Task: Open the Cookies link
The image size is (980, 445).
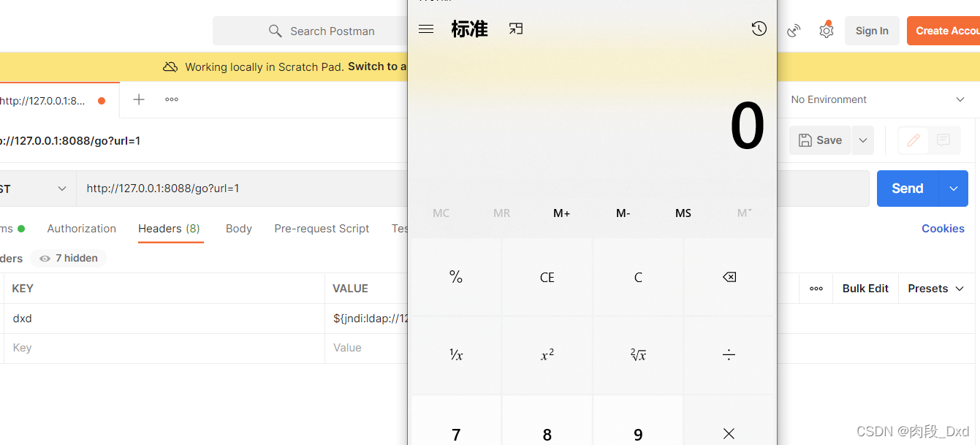Action: click(943, 229)
